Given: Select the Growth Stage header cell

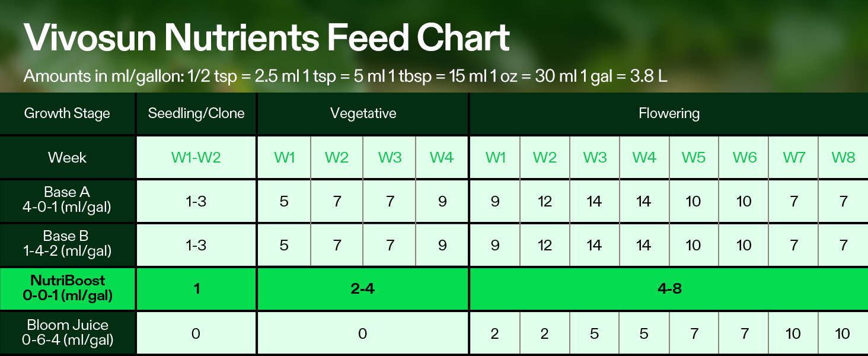Looking at the screenshot, I should (x=67, y=113).
